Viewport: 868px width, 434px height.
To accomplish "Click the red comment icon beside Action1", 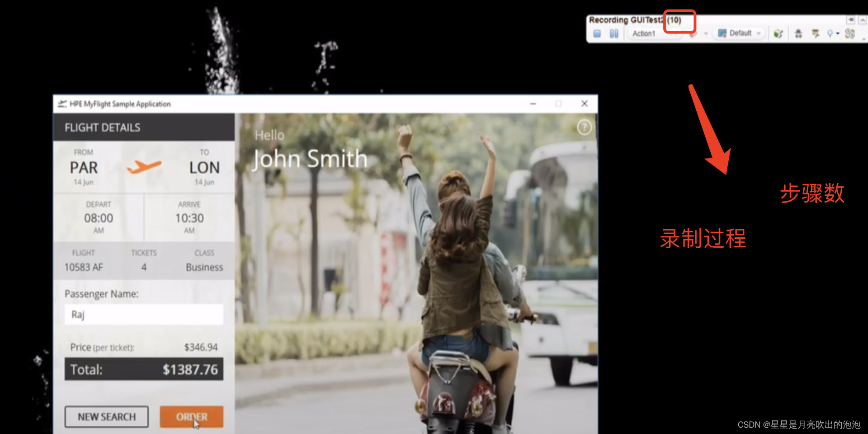I will 693,34.
